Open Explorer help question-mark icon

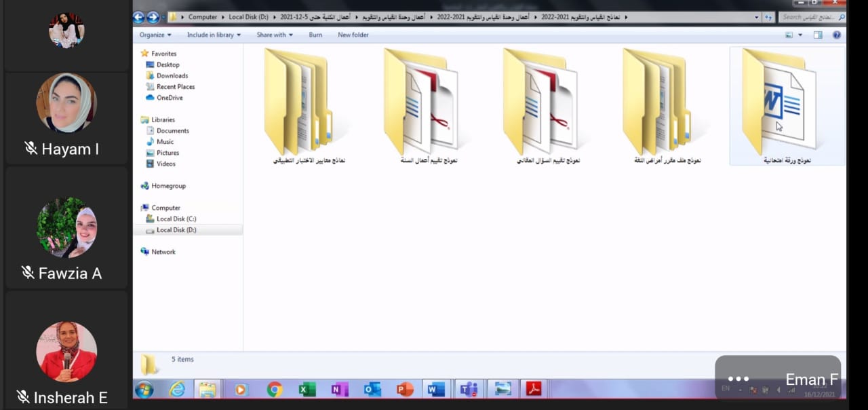(x=837, y=35)
